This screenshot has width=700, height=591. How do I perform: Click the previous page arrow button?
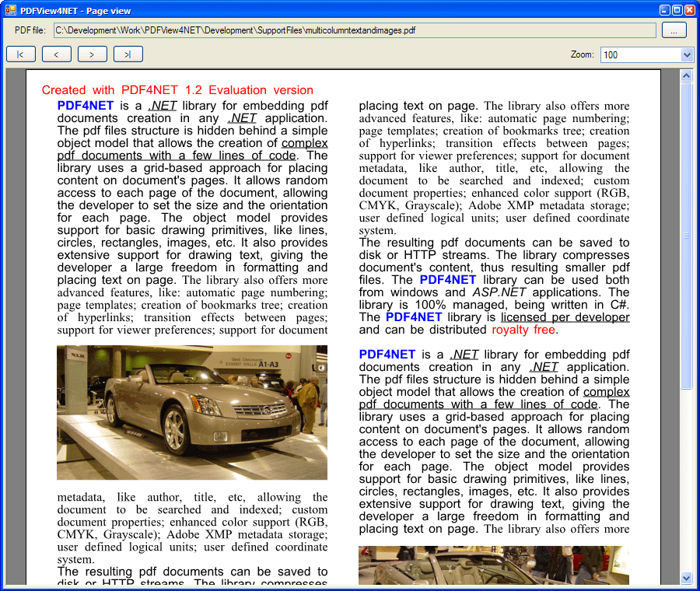click(56, 54)
